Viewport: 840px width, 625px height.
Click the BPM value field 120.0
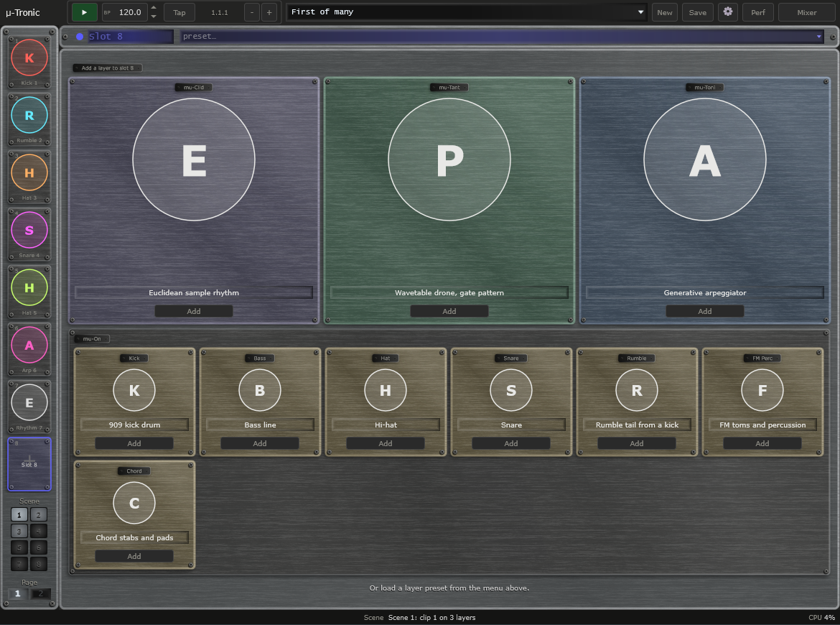(x=130, y=11)
